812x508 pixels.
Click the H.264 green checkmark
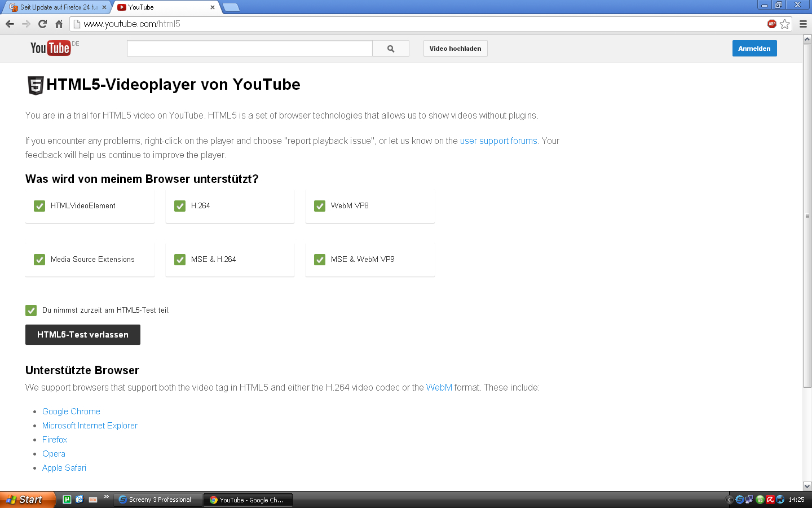[180, 206]
